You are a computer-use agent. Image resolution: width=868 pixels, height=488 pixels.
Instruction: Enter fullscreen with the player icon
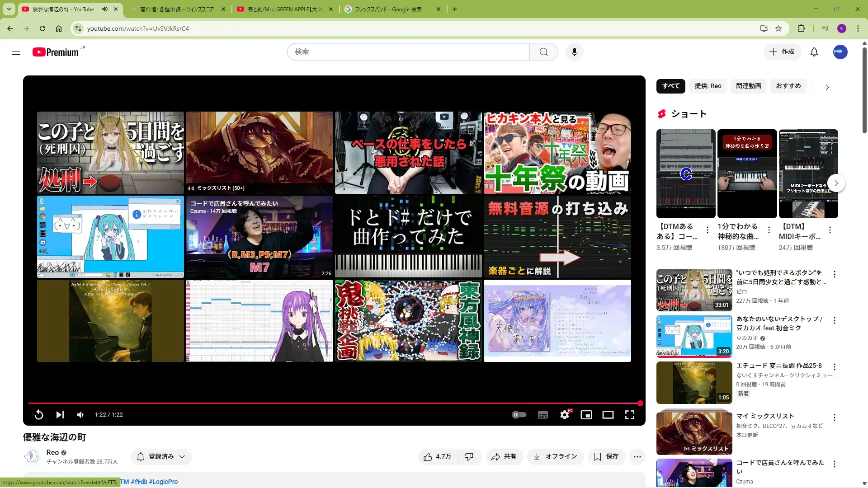pyautogui.click(x=630, y=415)
